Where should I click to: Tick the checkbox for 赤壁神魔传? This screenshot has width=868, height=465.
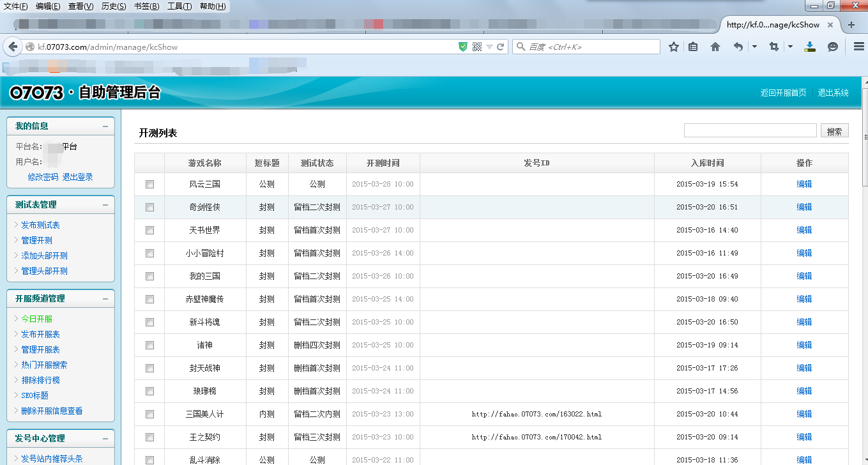click(149, 299)
